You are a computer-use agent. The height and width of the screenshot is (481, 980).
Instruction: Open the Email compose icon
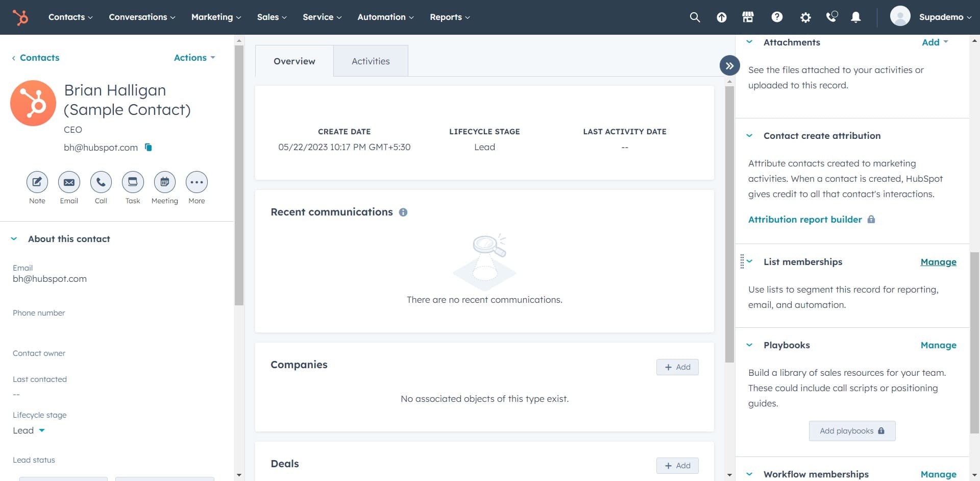(68, 182)
